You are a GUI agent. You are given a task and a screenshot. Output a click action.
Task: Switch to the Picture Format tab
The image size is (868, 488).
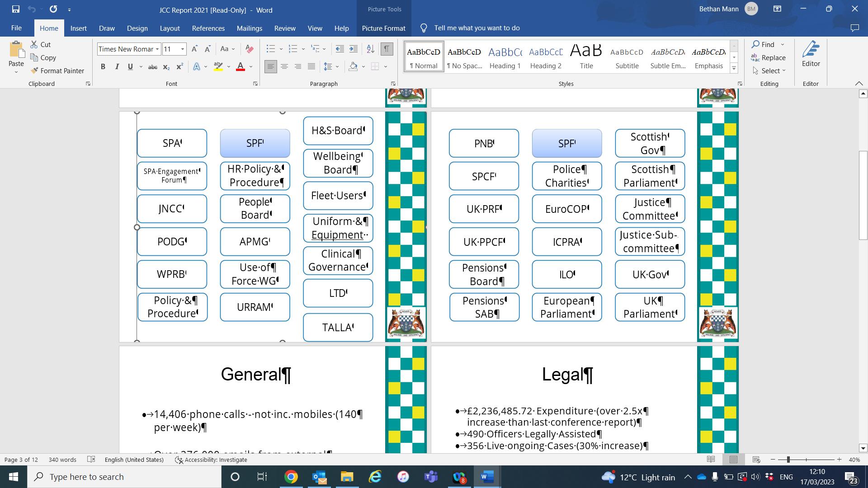click(383, 28)
